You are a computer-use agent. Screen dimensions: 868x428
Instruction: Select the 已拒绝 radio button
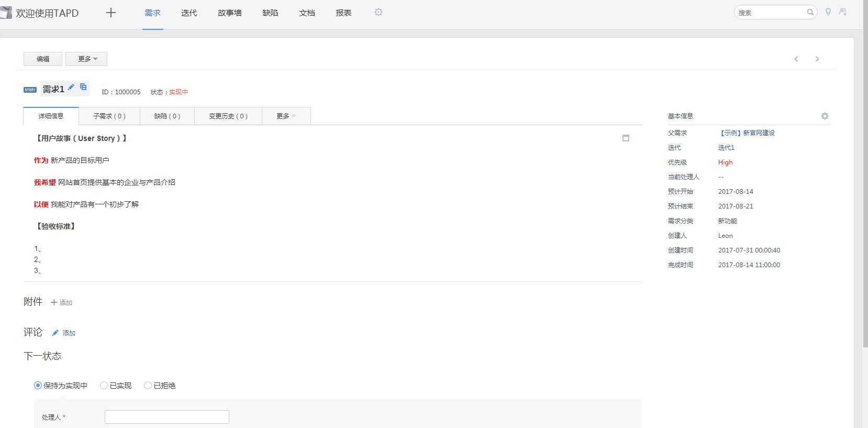(148, 386)
